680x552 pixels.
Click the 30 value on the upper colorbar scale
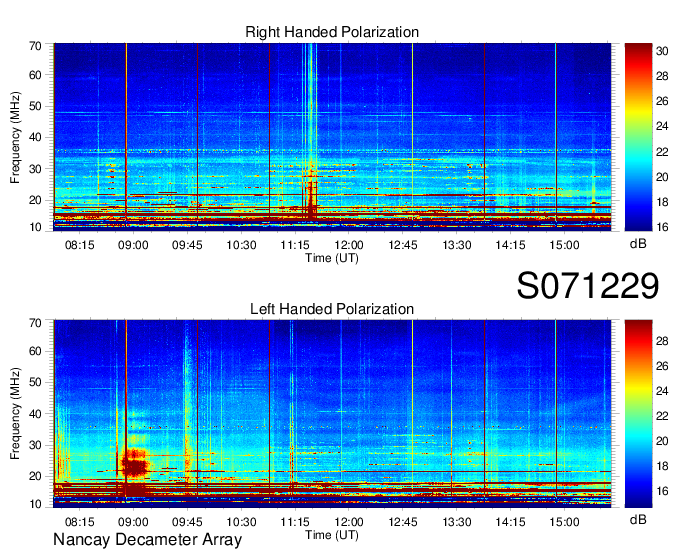pyautogui.click(x=662, y=51)
